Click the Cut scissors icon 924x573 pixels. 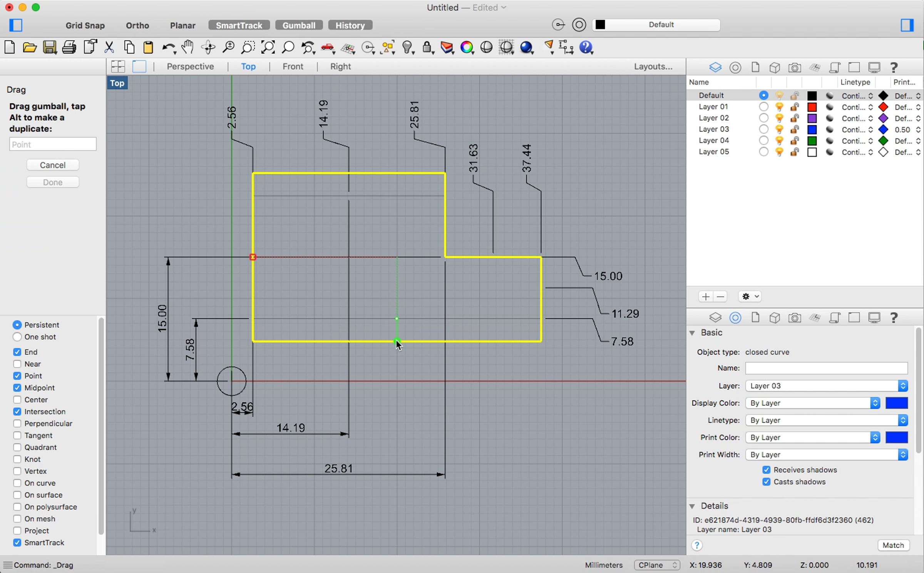coord(109,47)
